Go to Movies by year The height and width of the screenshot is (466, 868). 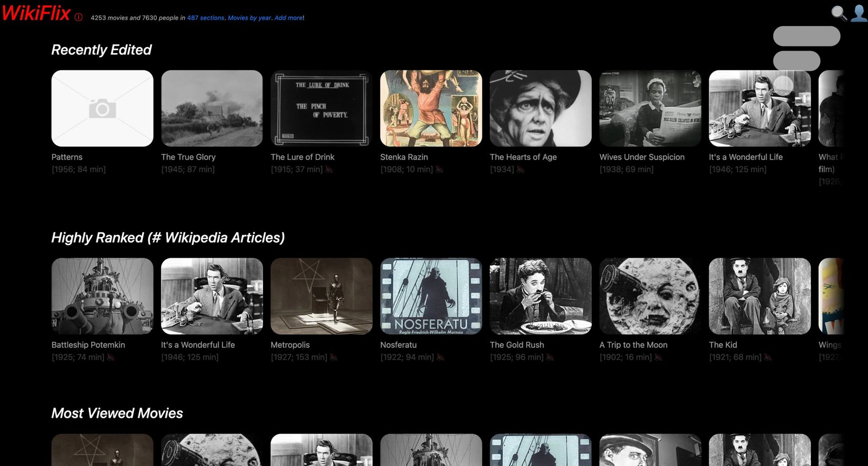click(x=249, y=18)
